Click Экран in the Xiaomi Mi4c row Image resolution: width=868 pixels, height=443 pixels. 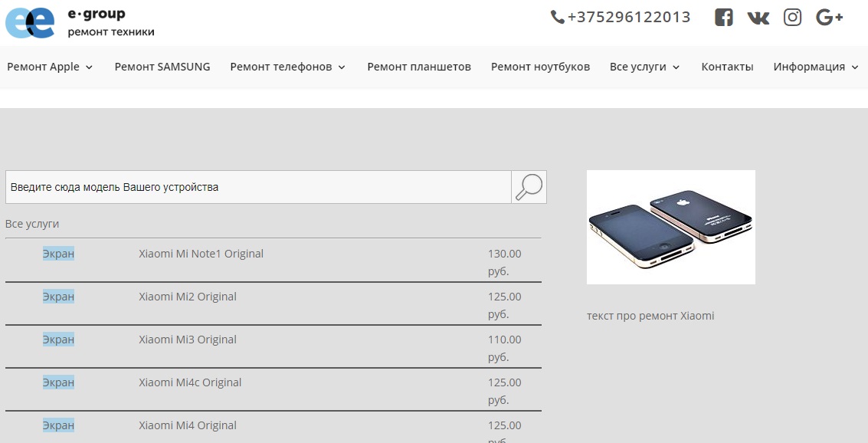[x=58, y=382]
